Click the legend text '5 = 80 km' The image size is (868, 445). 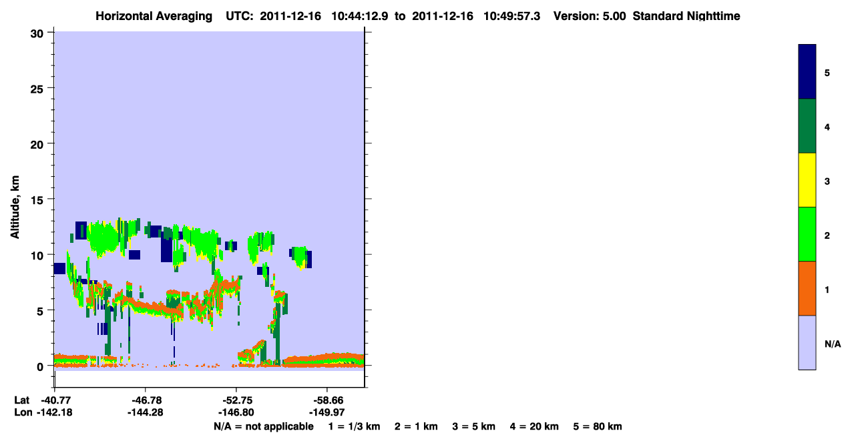(598, 426)
